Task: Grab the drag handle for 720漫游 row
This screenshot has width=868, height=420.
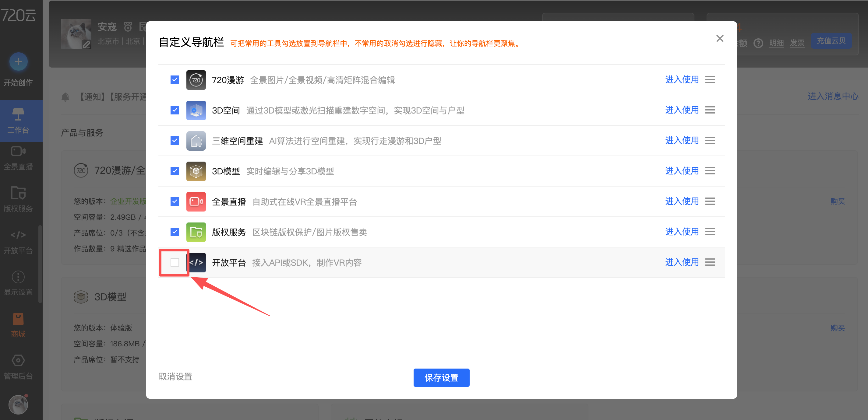Action: click(710, 79)
